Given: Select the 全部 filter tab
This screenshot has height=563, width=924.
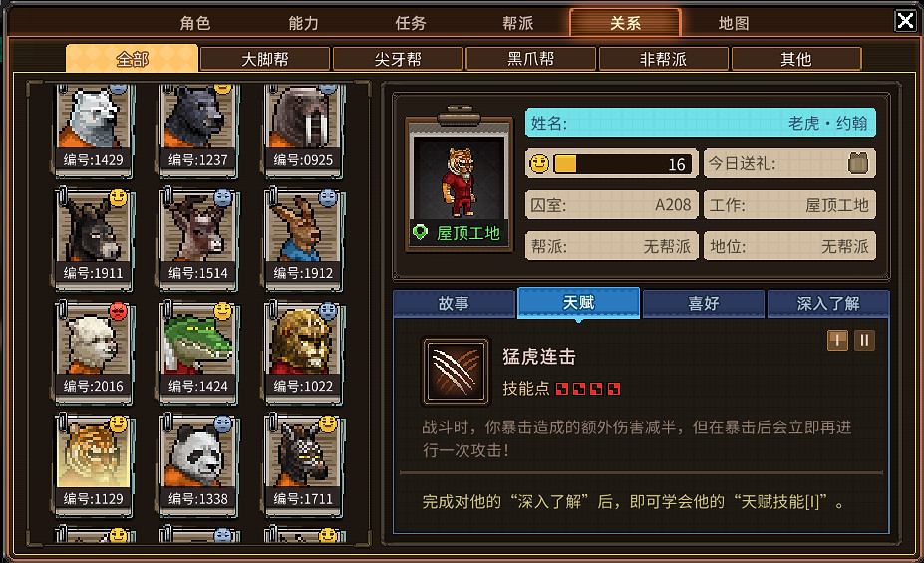Looking at the screenshot, I should point(132,59).
